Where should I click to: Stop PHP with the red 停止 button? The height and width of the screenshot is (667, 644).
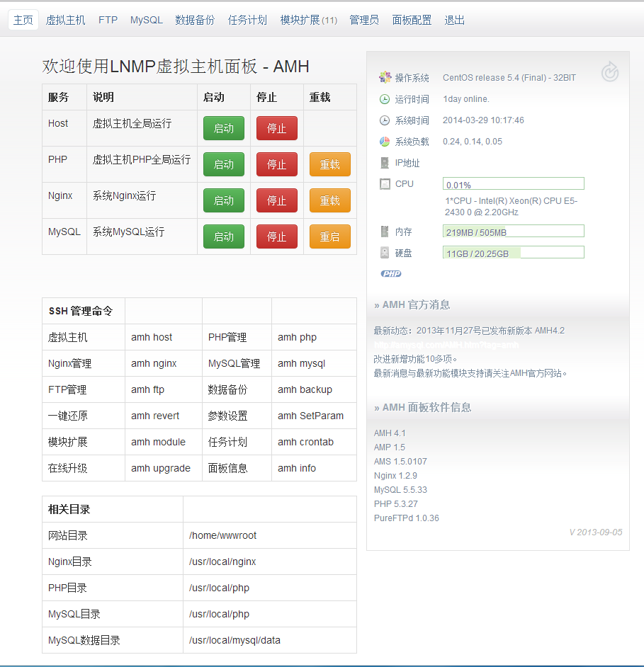point(276,164)
